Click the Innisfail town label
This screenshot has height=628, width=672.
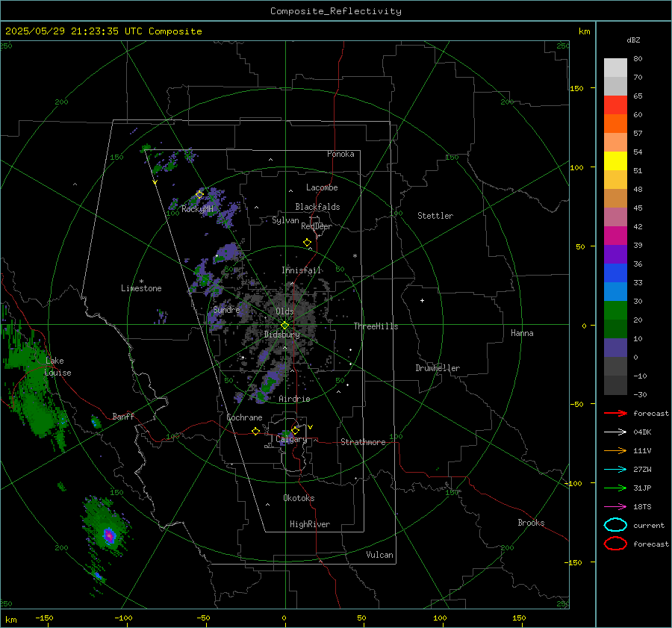302,270
